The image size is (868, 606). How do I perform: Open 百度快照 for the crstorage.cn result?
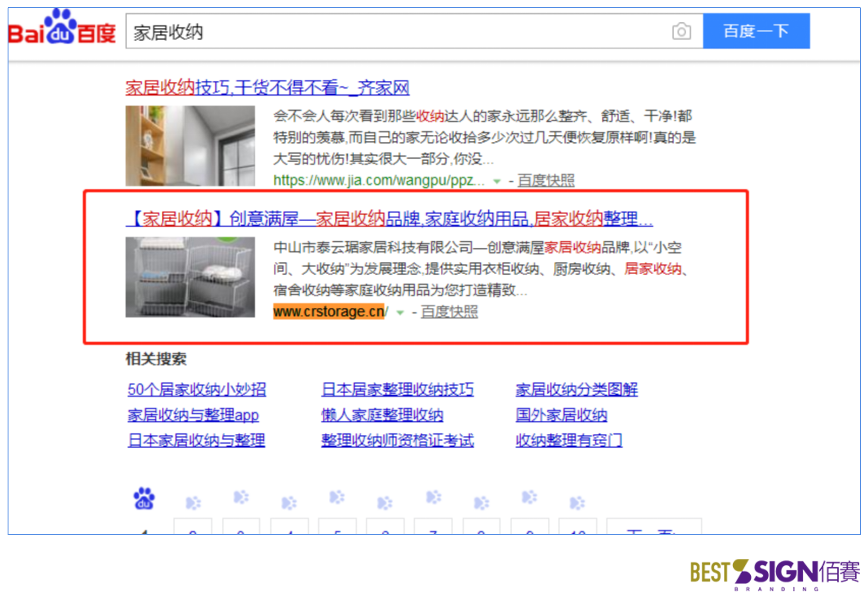[x=449, y=312]
